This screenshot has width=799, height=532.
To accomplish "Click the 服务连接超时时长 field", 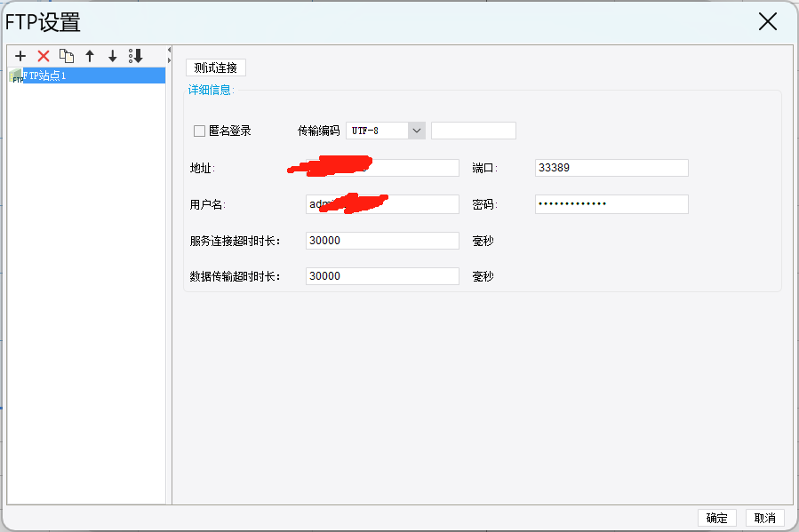I will coord(382,241).
